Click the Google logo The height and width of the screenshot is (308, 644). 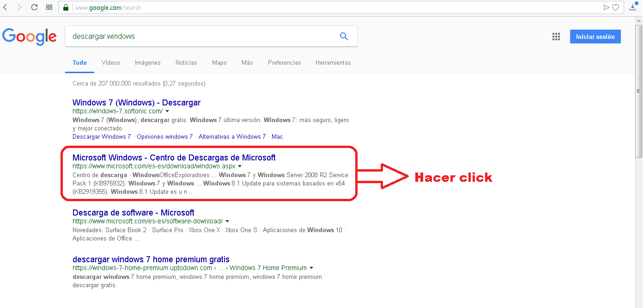pyautogui.click(x=30, y=37)
